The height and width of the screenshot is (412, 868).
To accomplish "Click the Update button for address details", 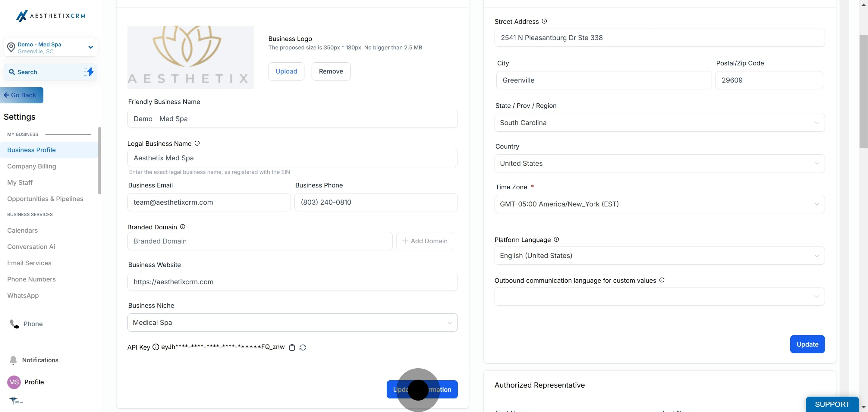I will pos(807,344).
